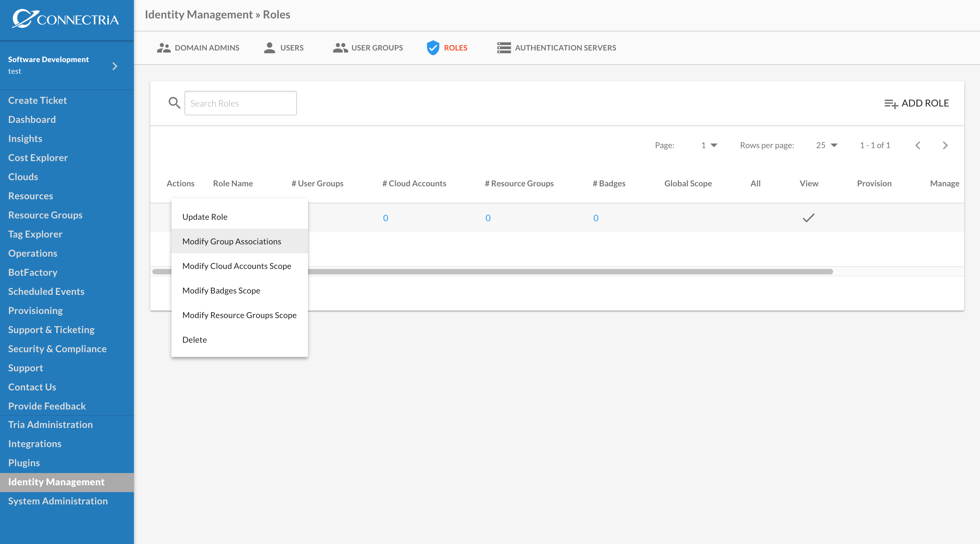Screen dimensions: 980x544
Task: Open Create Ticket in the sidebar
Action: click(37, 100)
